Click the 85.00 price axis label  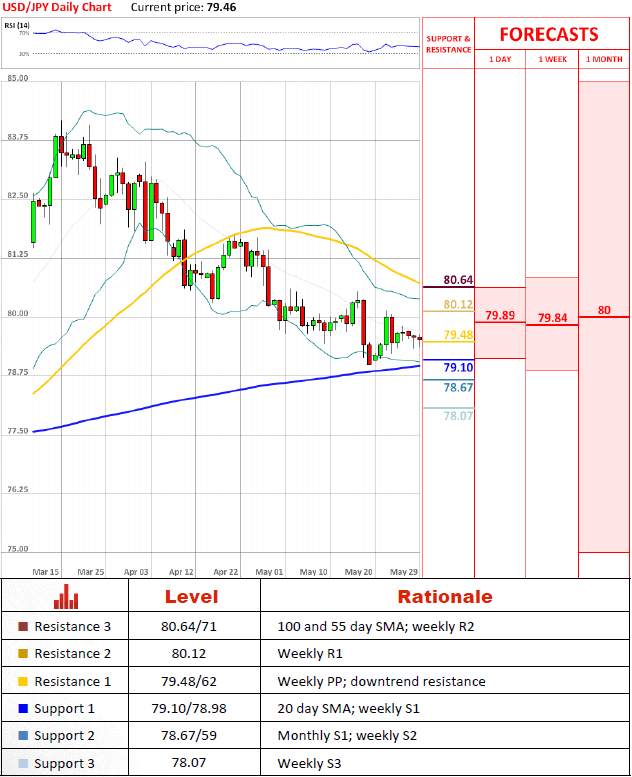[x=18, y=78]
